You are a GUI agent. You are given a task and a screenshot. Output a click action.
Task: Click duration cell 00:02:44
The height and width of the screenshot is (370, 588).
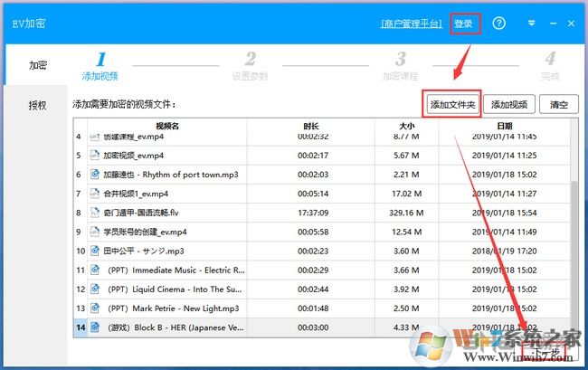[x=313, y=289]
